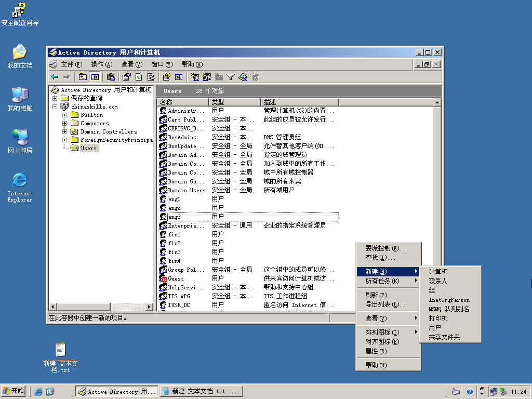Click the Guest user icon with red X
Screen dimensions: 532x399
(x=163, y=278)
